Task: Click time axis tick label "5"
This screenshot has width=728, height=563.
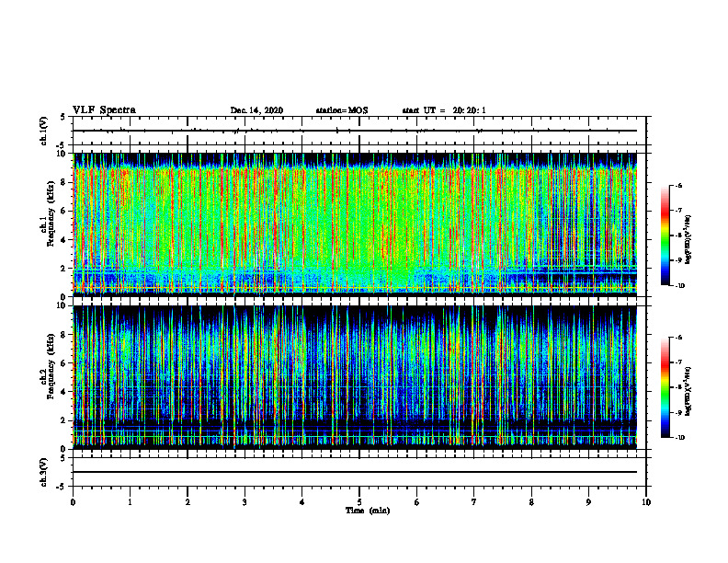Action: pyautogui.click(x=359, y=502)
